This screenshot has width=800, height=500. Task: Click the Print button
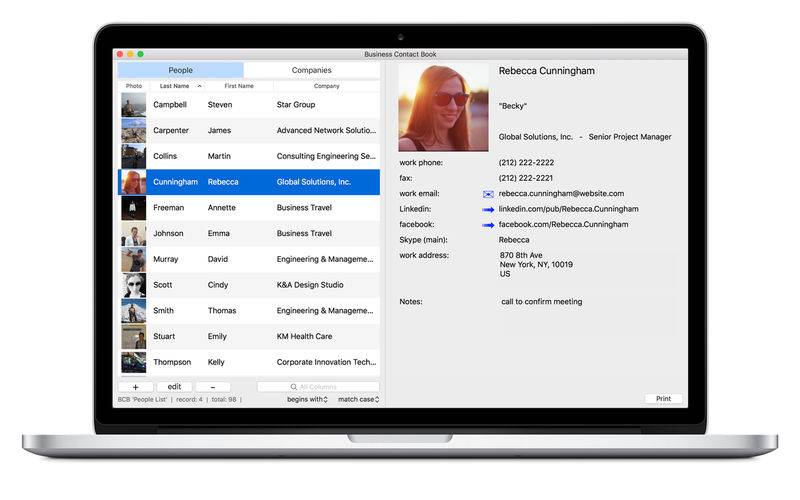pyautogui.click(x=663, y=398)
